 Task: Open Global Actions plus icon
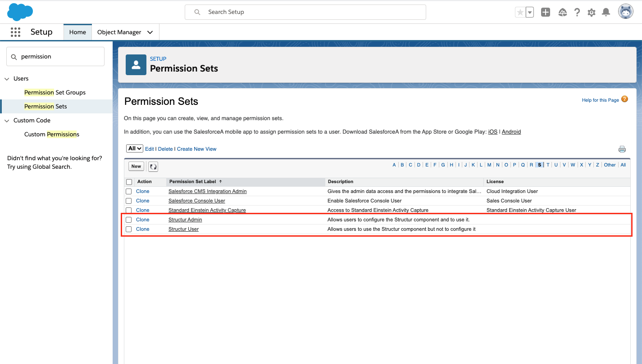(x=546, y=13)
